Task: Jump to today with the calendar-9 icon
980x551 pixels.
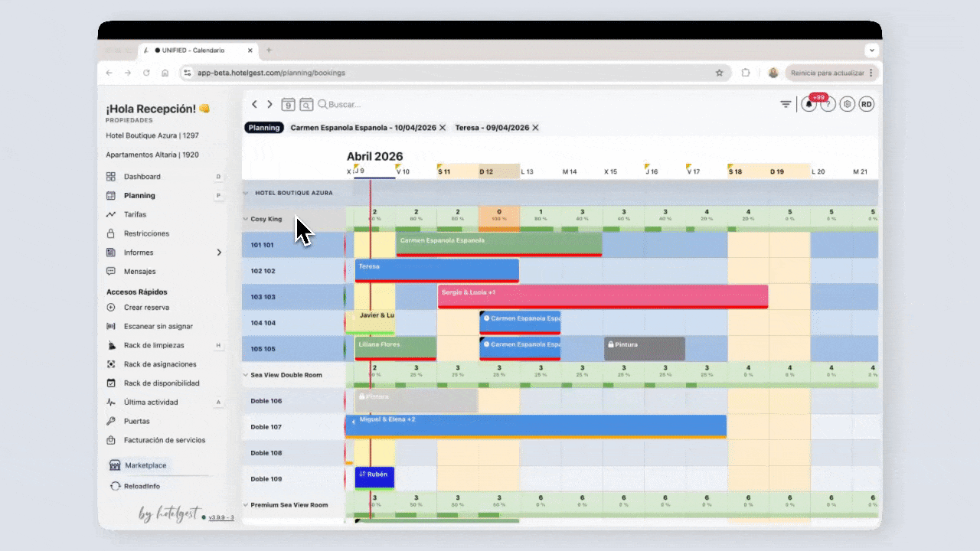Action: pyautogui.click(x=288, y=104)
